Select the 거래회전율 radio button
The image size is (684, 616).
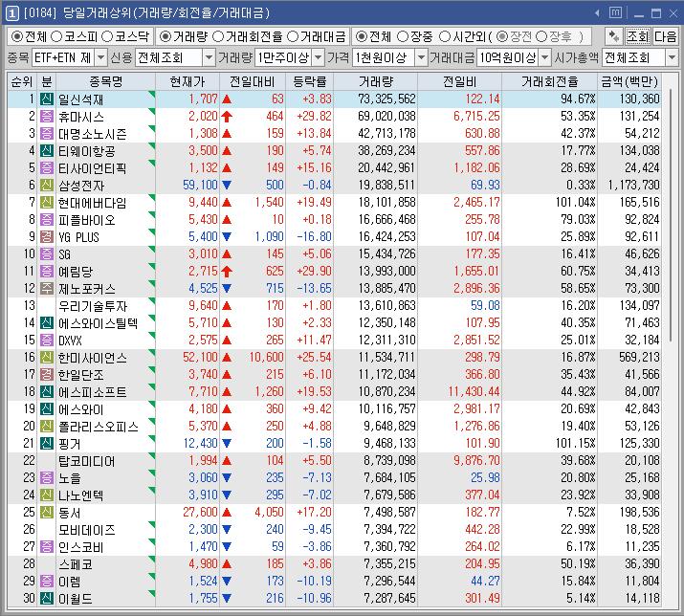(x=218, y=36)
